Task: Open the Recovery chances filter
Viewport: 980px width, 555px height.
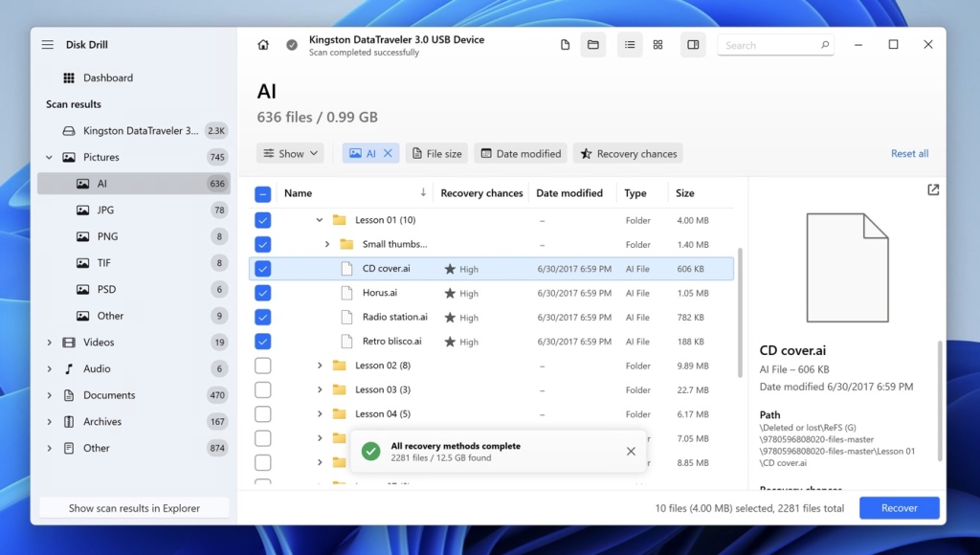Action: pyautogui.click(x=628, y=153)
